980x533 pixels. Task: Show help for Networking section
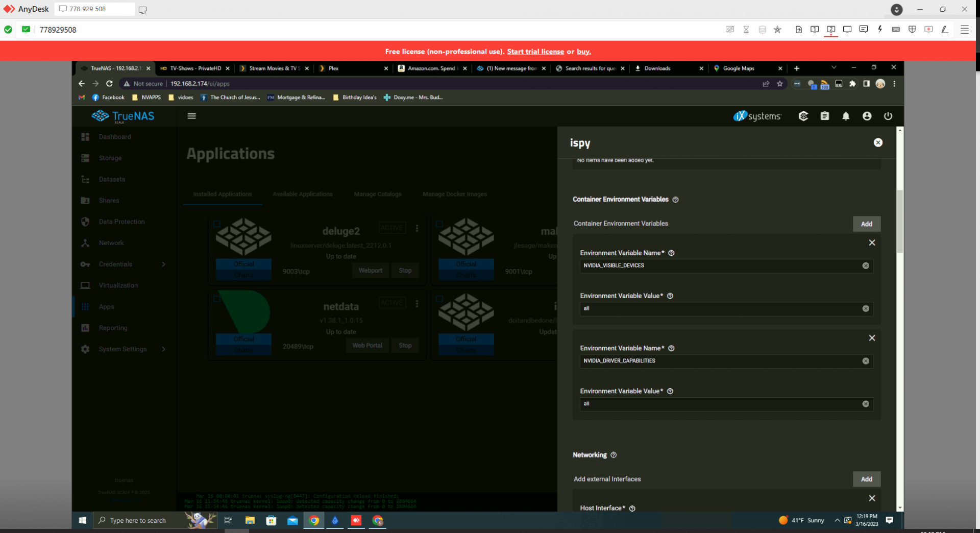(614, 455)
